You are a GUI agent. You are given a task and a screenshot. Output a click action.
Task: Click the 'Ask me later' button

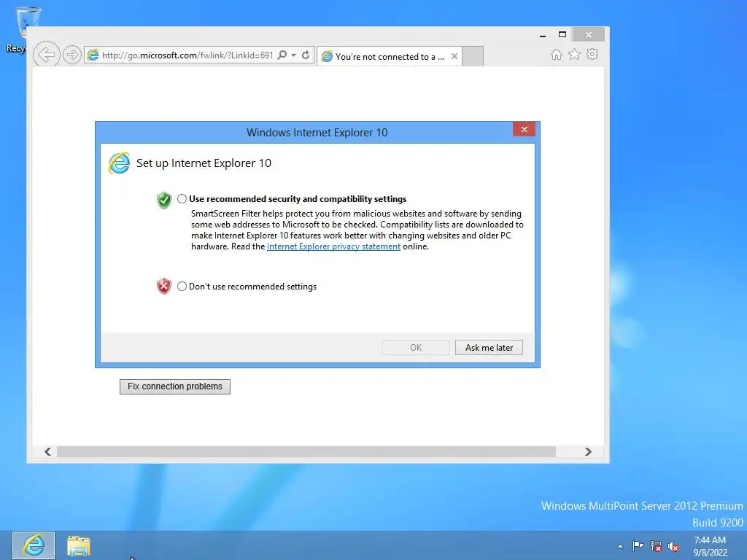[x=489, y=348]
